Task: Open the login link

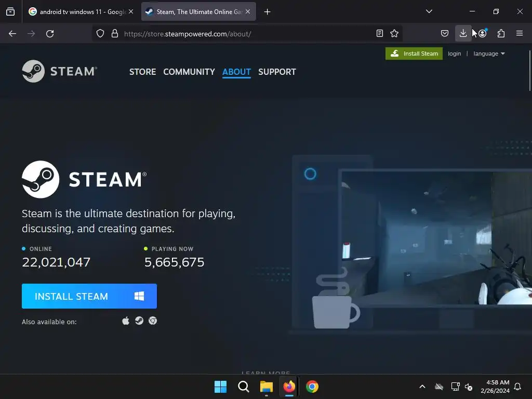Action: 454,54
